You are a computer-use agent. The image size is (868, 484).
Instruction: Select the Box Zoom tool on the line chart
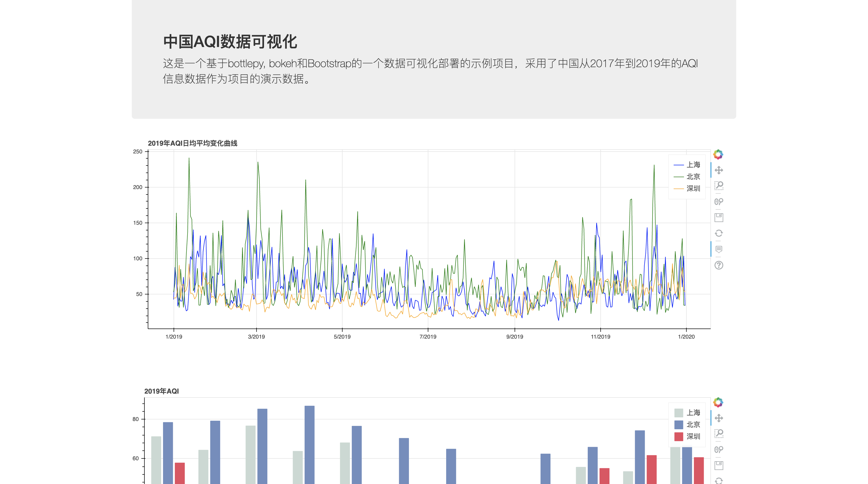(x=718, y=186)
